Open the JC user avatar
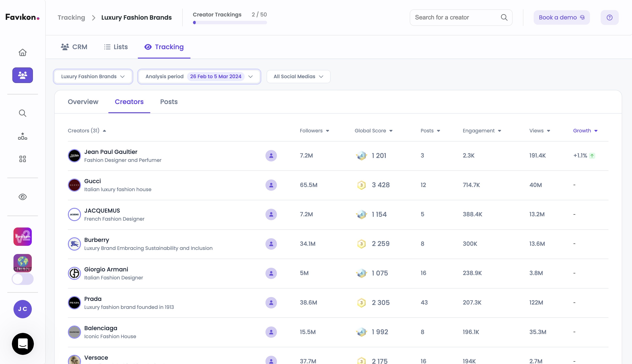Image resolution: width=632 pixels, height=364 pixels. tap(22, 309)
